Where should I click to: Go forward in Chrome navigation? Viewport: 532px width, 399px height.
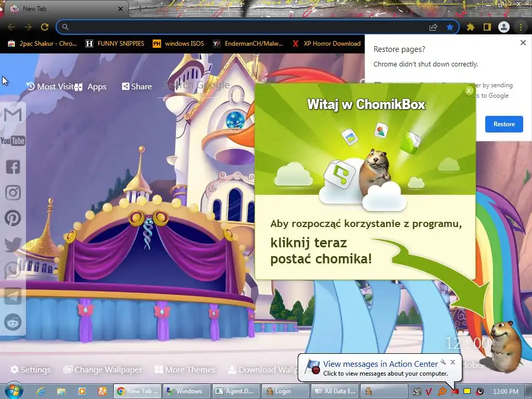(28, 27)
